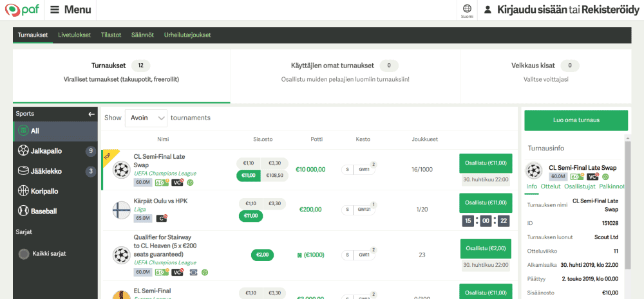The height and width of the screenshot is (299, 644).
Task: Click Kirjaudu sisään link
Action: 532,10
